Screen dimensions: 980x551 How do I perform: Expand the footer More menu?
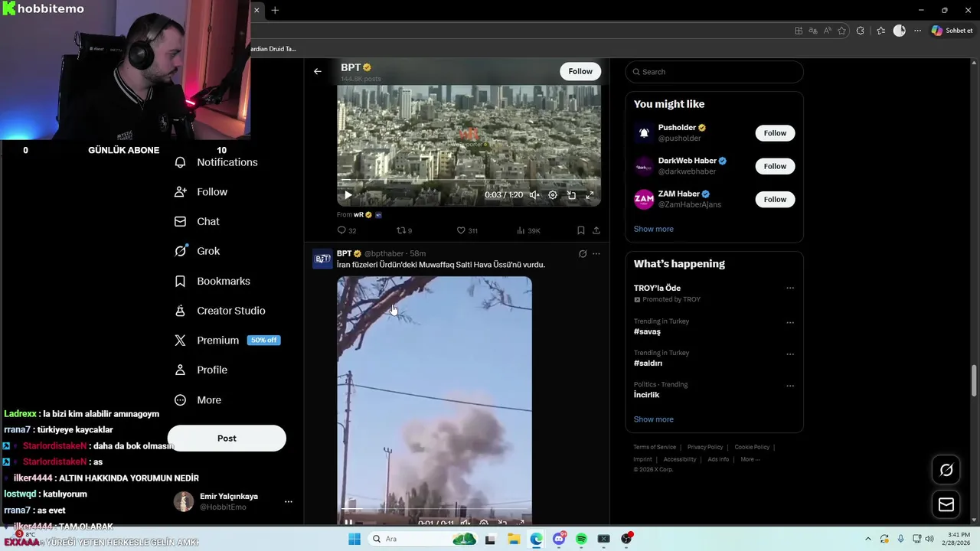click(x=750, y=459)
